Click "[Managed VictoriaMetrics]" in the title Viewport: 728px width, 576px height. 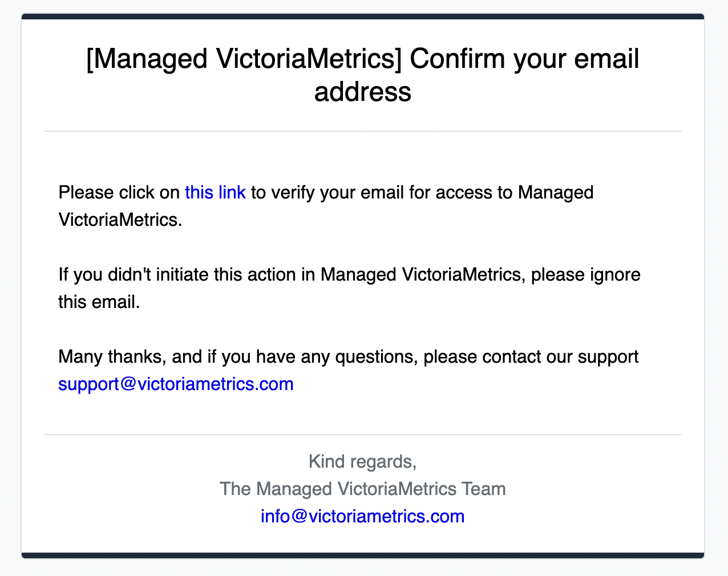[x=244, y=58]
